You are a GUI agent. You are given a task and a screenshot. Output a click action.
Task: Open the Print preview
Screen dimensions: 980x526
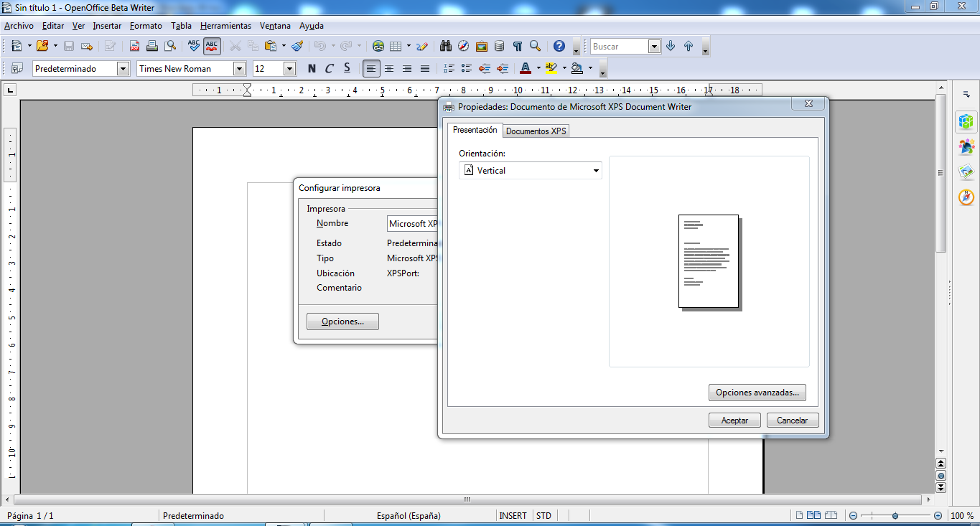[168, 45]
